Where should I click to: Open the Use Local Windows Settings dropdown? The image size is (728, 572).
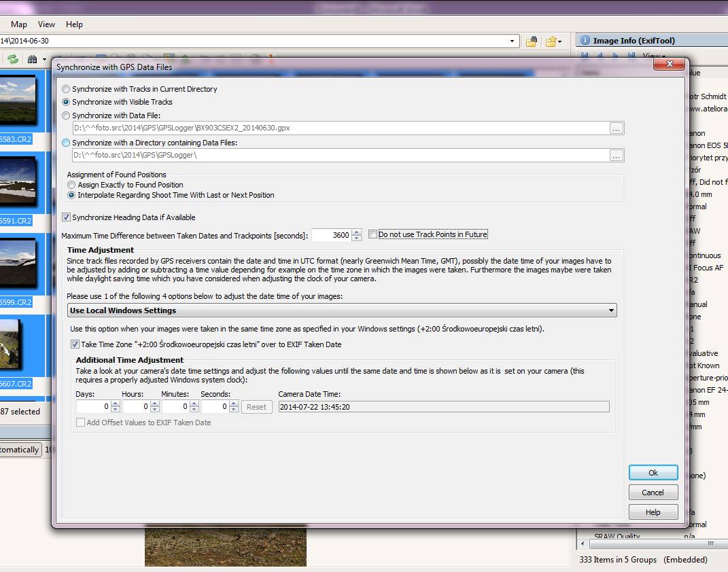[343, 310]
